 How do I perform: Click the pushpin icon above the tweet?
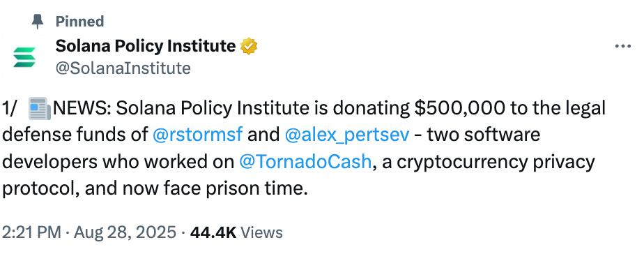[38, 22]
